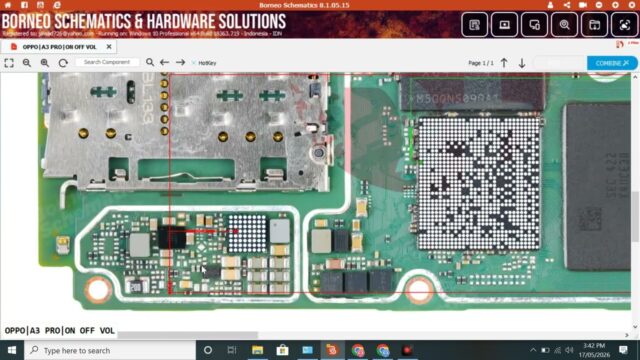Go to next search result arrow

pyautogui.click(x=180, y=62)
